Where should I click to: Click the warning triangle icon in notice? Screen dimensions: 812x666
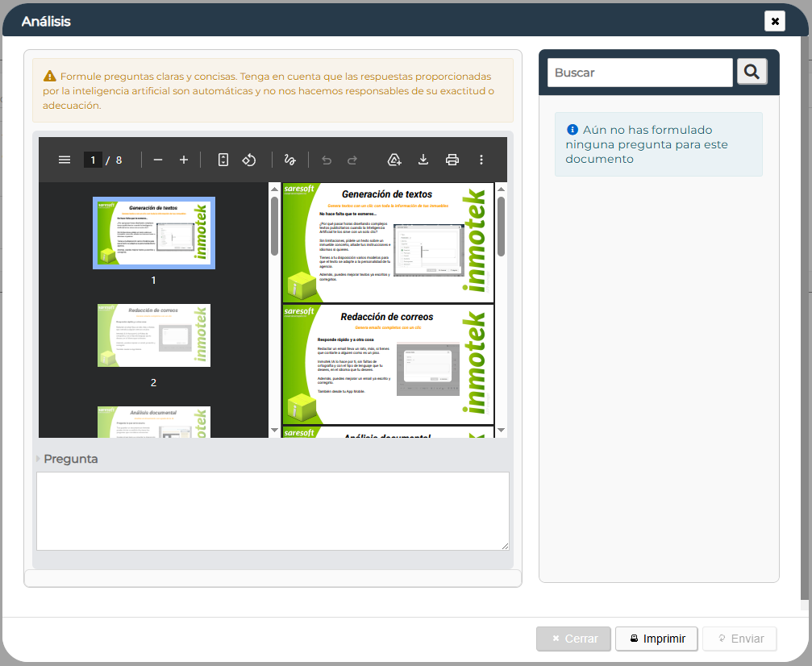[50, 76]
